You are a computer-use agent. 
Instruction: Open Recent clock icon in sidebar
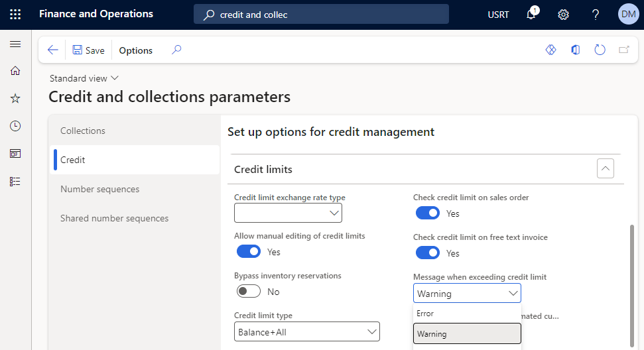tap(15, 126)
